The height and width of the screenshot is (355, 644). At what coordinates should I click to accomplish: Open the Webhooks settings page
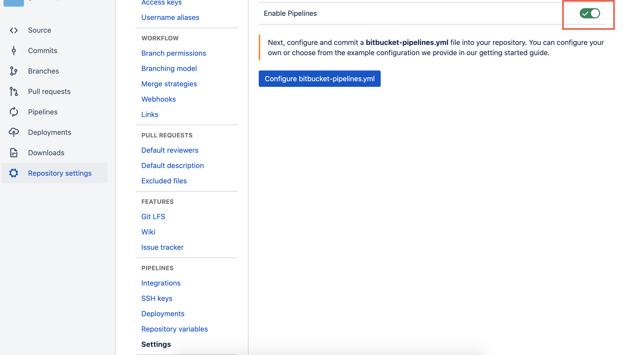158,99
